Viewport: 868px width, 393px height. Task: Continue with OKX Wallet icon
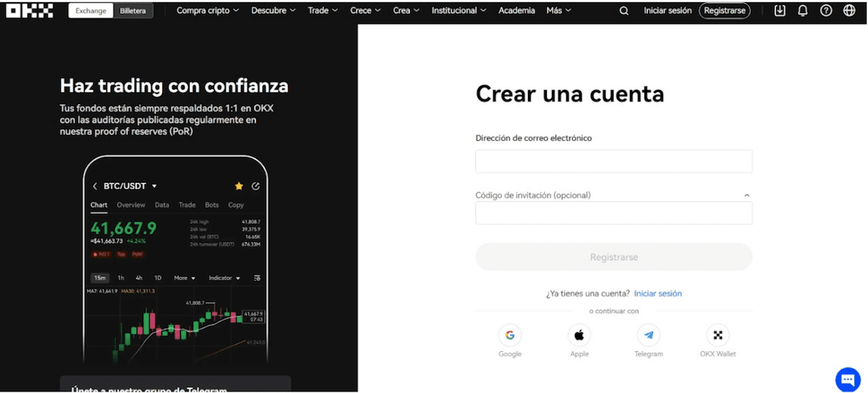click(x=718, y=335)
